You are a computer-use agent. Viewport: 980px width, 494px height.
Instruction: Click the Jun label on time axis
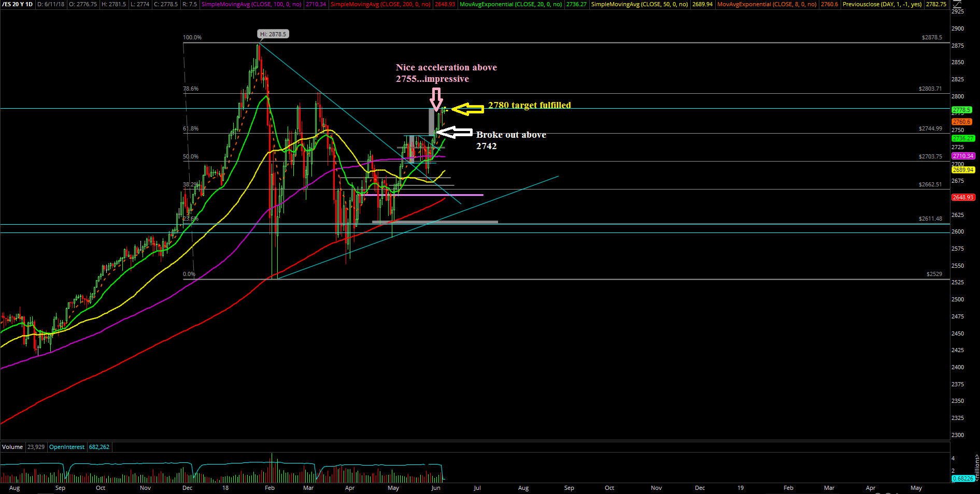[436, 488]
